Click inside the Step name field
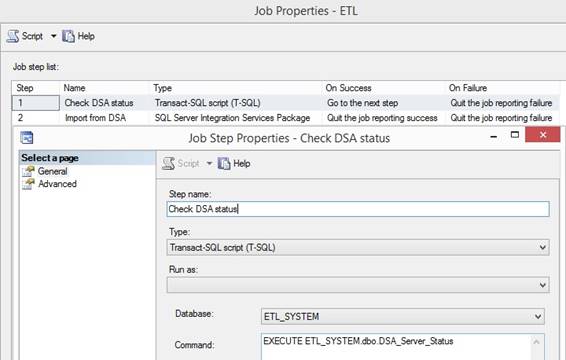Viewport: 566px width, 360px height. 358,209
